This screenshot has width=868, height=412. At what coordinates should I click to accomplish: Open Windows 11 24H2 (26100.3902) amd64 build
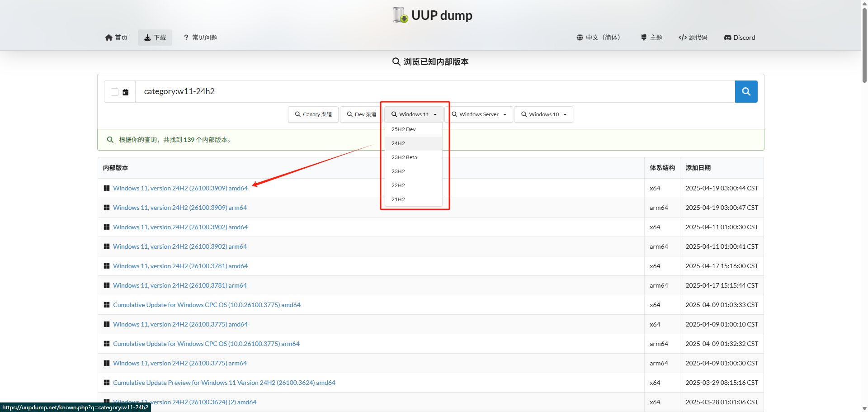pos(180,227)
